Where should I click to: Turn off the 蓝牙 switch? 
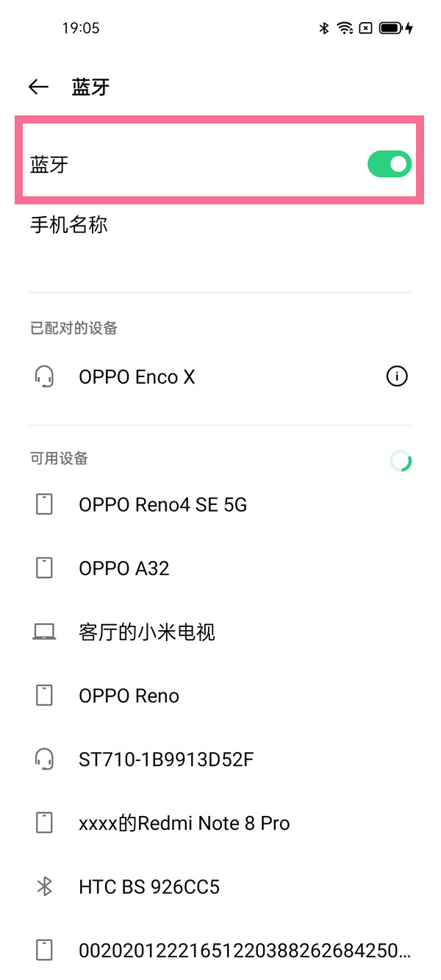click(389, 165)
